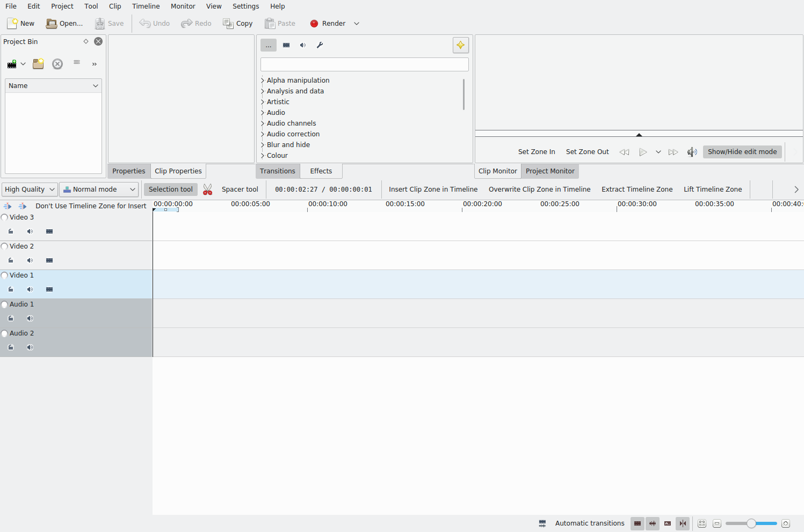Open the play options dropdown in monitor
The height and width of the screenshot is (532, 804).
point(658,152)
